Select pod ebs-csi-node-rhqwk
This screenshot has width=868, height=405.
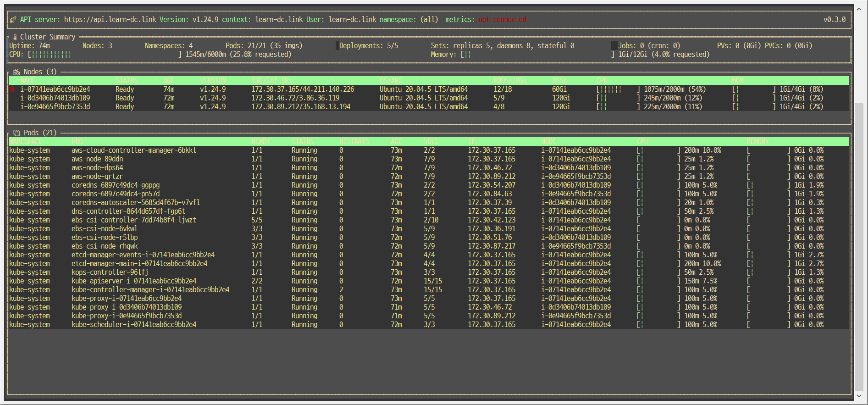click(x=429, y=246)
